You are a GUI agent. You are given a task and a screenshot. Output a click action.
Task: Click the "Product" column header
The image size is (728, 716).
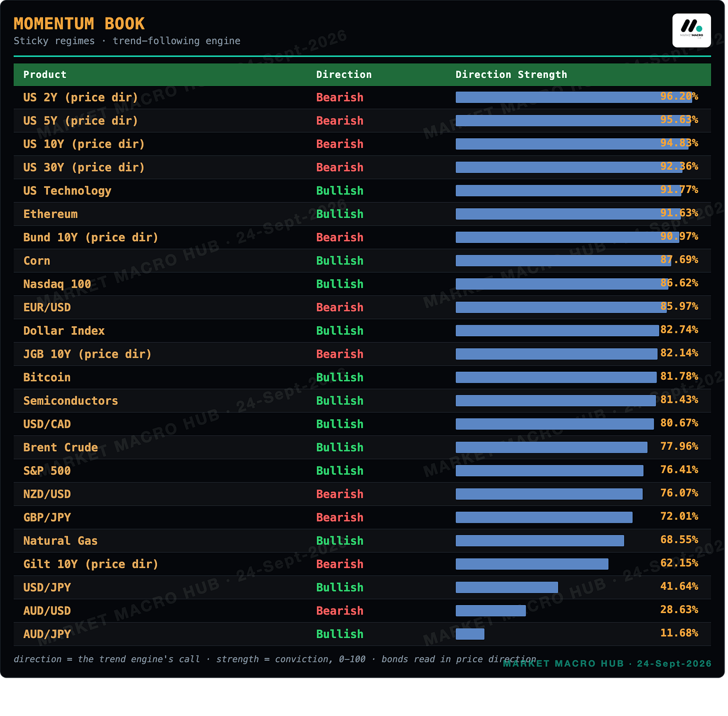tap(45, 74)
